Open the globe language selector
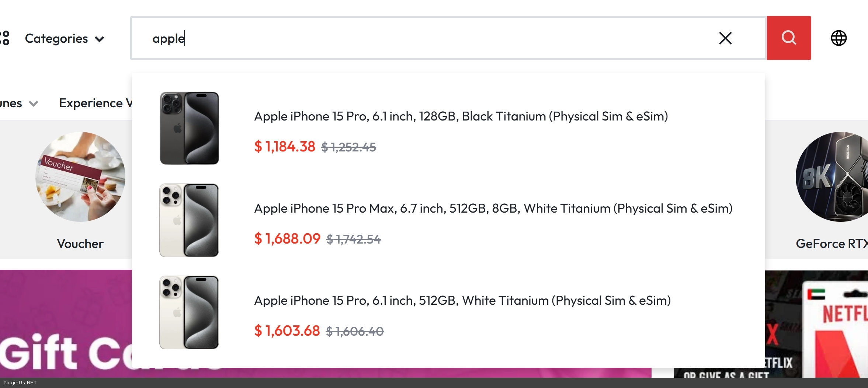Screen dimensions: 868x388 click(839, 38)
